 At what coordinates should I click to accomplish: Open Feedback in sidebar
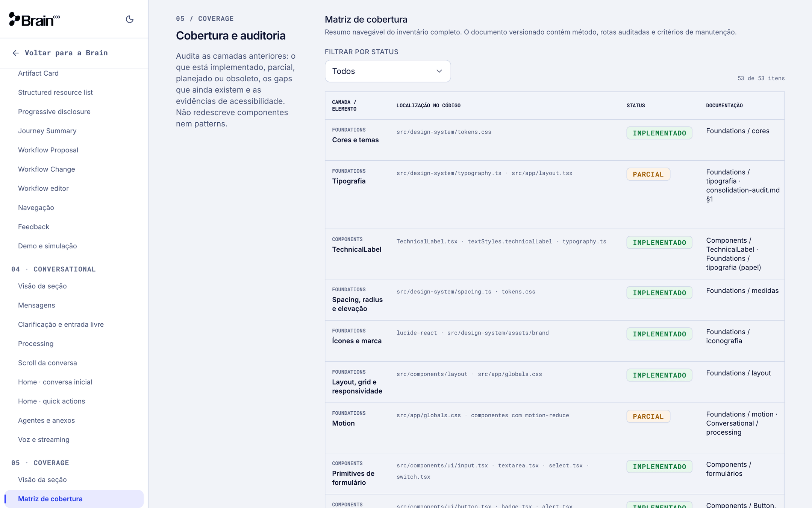click(33, 227)
